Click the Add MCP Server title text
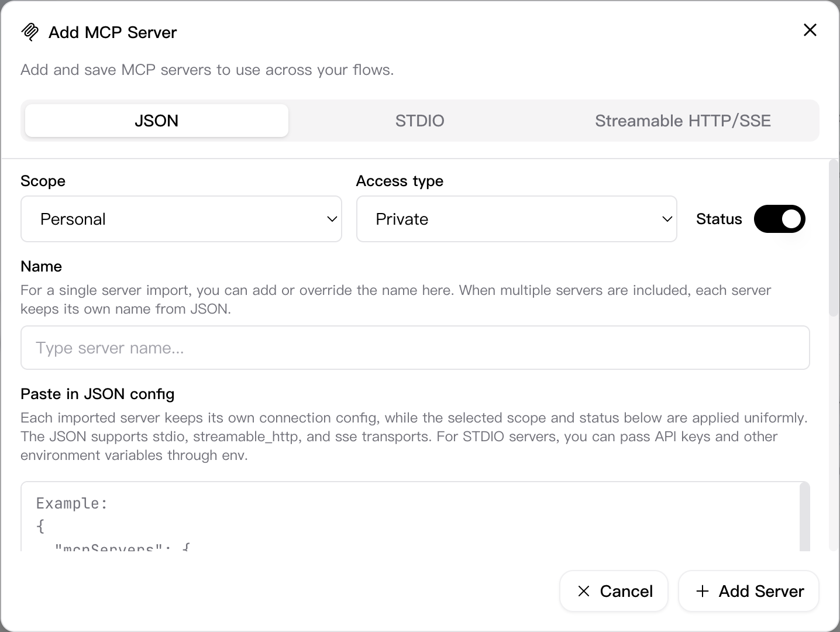The image size is (840, 632). pos(112,32)
